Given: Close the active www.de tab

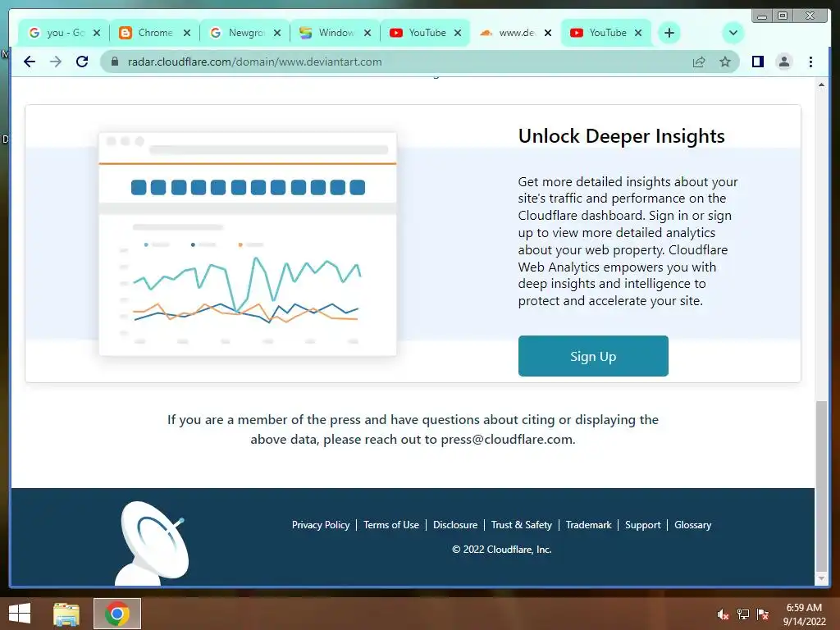Looking at the screenshot, I should pos(548,33).
